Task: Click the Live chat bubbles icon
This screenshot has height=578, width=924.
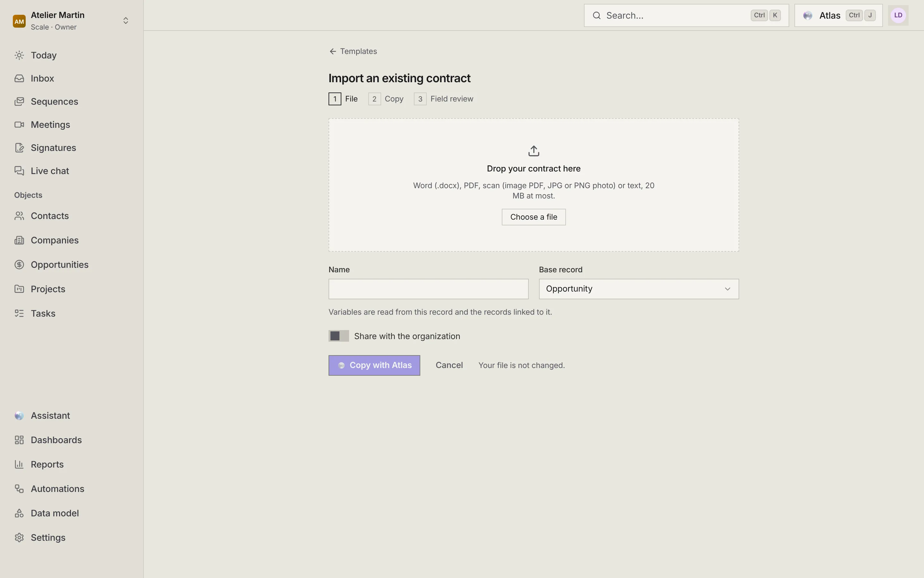Action: pos(19,171)
